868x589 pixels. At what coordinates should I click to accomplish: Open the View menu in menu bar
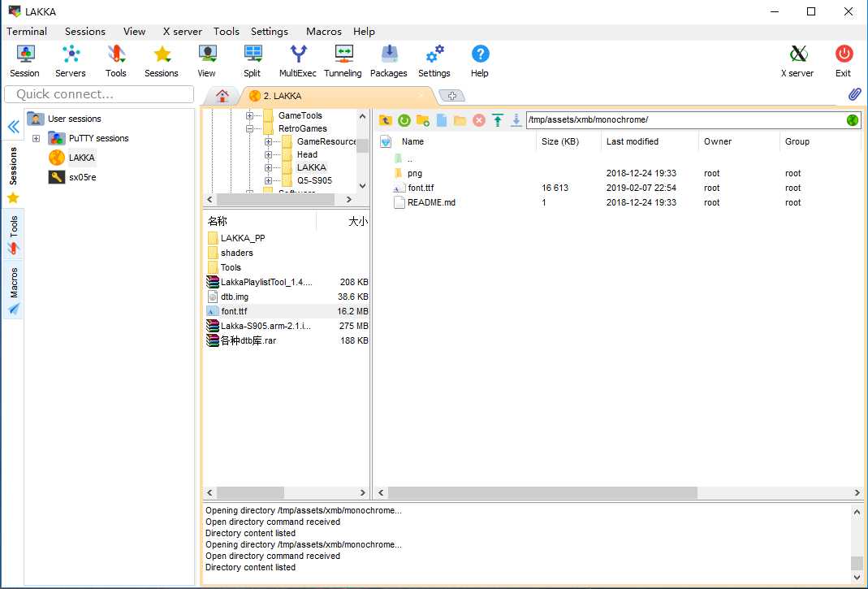134,32
